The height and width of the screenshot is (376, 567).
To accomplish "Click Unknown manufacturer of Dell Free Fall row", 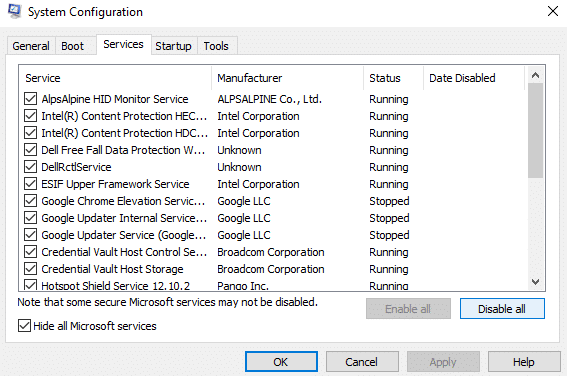I will point(239,150).
